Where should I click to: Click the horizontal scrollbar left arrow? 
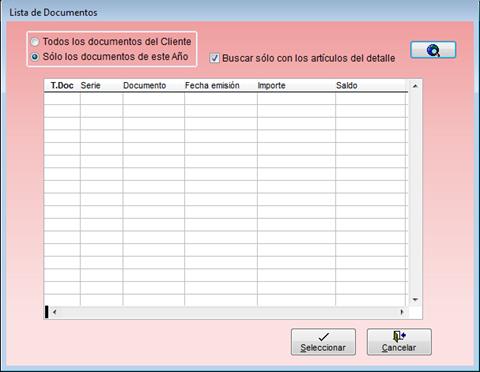[54, 312]
